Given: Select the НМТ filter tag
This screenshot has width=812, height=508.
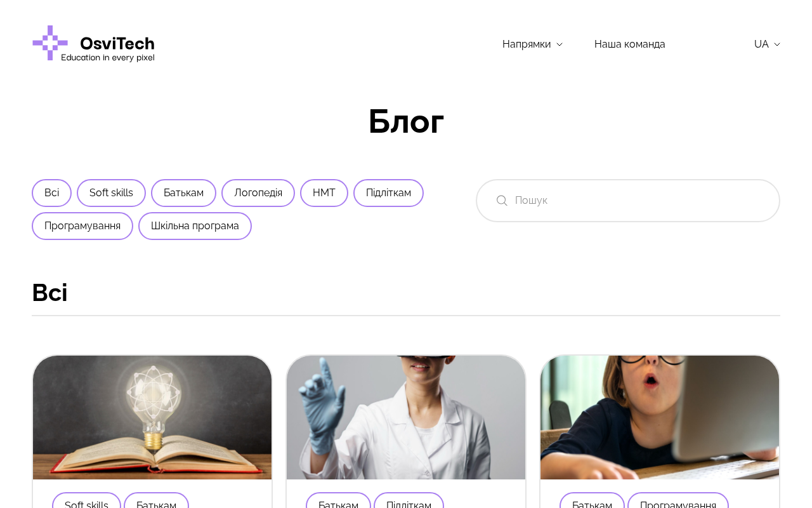Looking at the screenshot, I should pos(324,193).
